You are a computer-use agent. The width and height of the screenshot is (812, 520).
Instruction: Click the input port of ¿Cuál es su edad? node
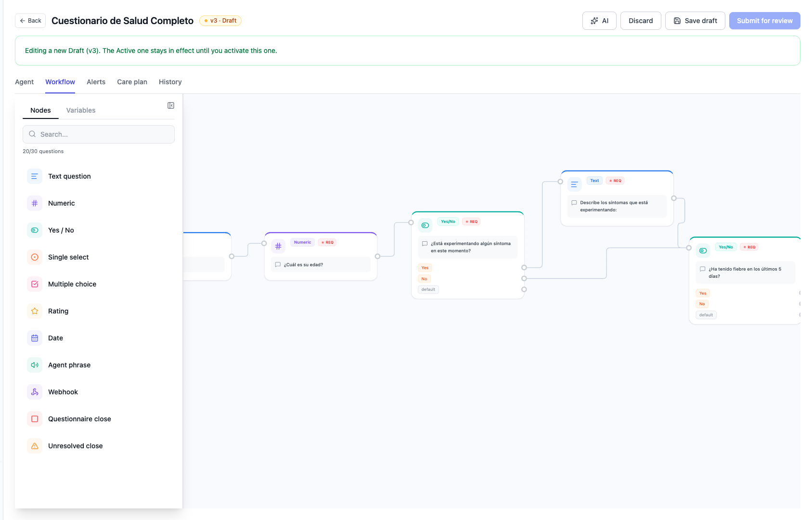[264, 243]
